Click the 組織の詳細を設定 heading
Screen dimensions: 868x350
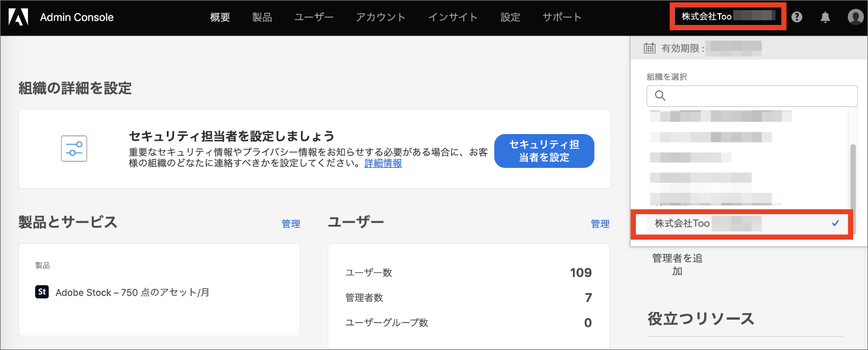(75, 88)
